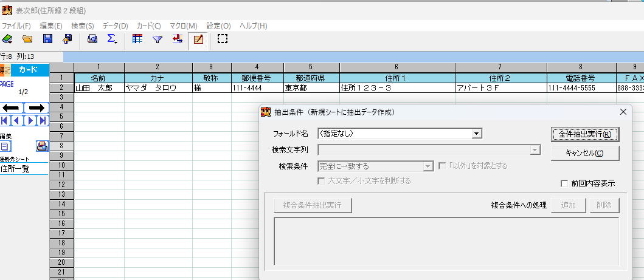The height and width of the screenshot is (280, 644).
Task: Toggle the 「以外」を対象とする checkbox
Action: (x=443, y=166)
